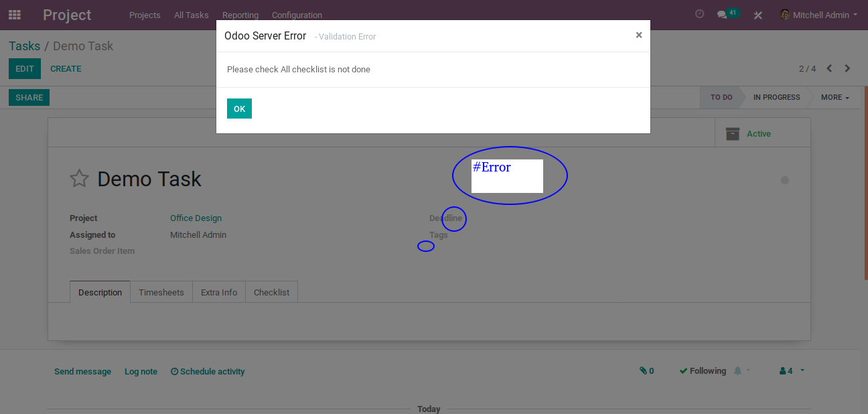Open the activities clock icon
Screen dimensions: 868x414
pos(700,14)
